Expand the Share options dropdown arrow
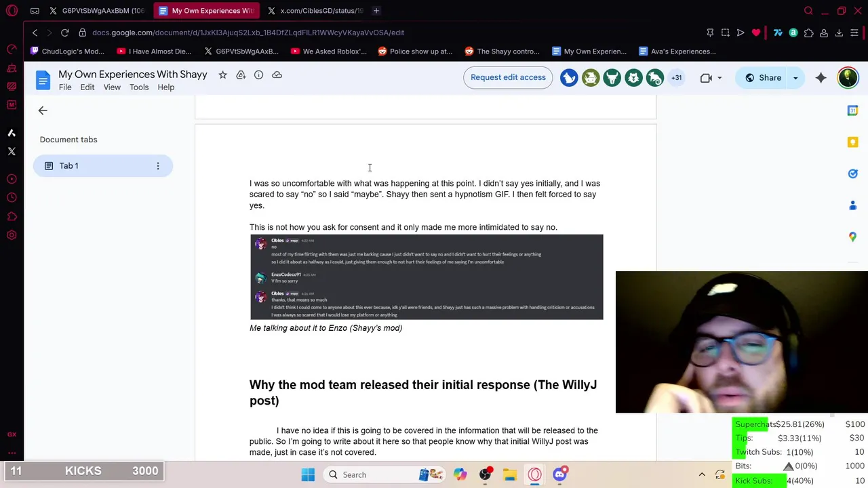 (x=795, y=78)
